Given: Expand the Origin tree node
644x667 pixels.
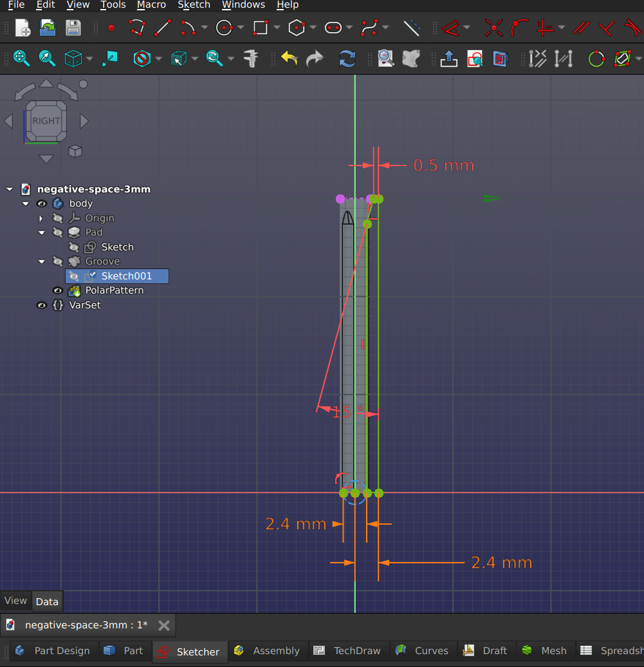Looking at the screenshot, I should [x=41, y=218].
